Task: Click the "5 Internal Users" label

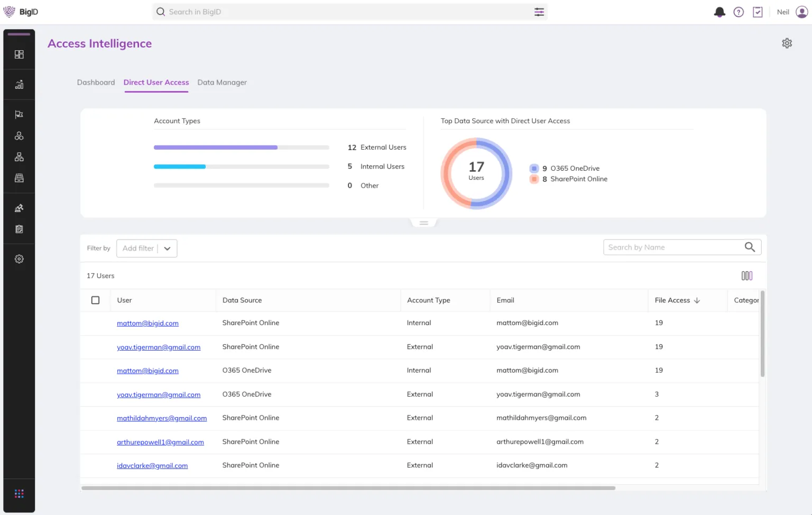Action: point(376,167)
